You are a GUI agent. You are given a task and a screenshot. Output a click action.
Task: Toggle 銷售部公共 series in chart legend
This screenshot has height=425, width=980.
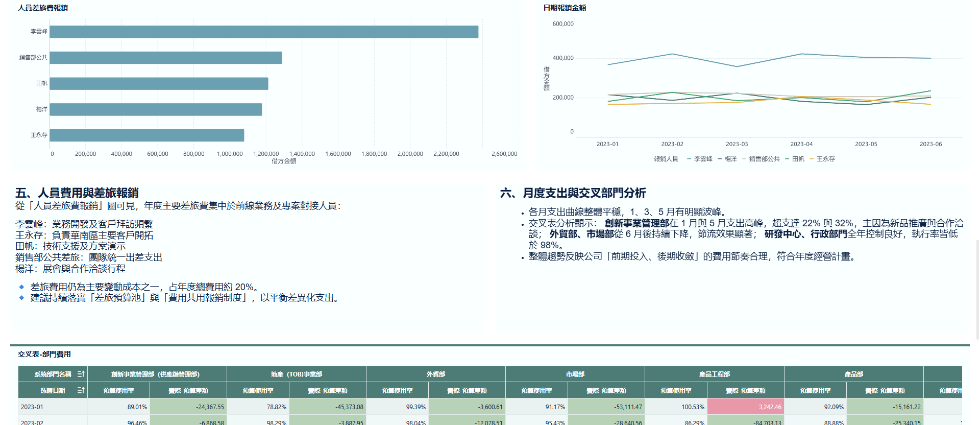[x=761, y=159]
